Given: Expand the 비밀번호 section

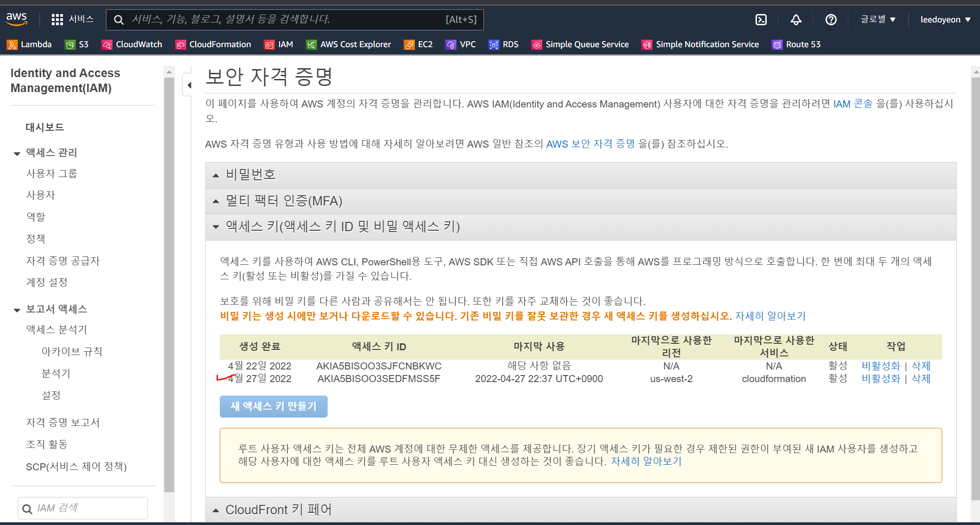Looking at the screenshot, I should [x=251, y=175].
